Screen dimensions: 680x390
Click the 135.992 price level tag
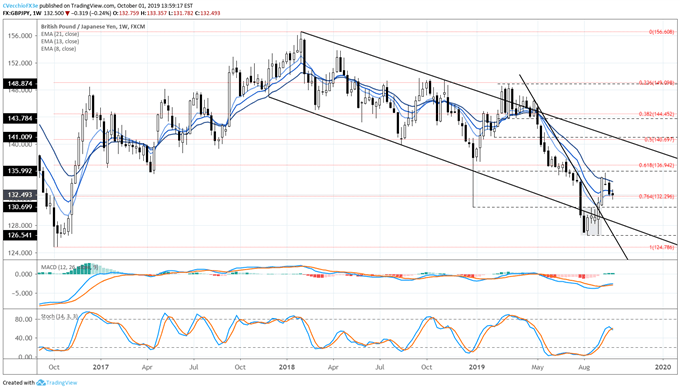click(20, 171)
